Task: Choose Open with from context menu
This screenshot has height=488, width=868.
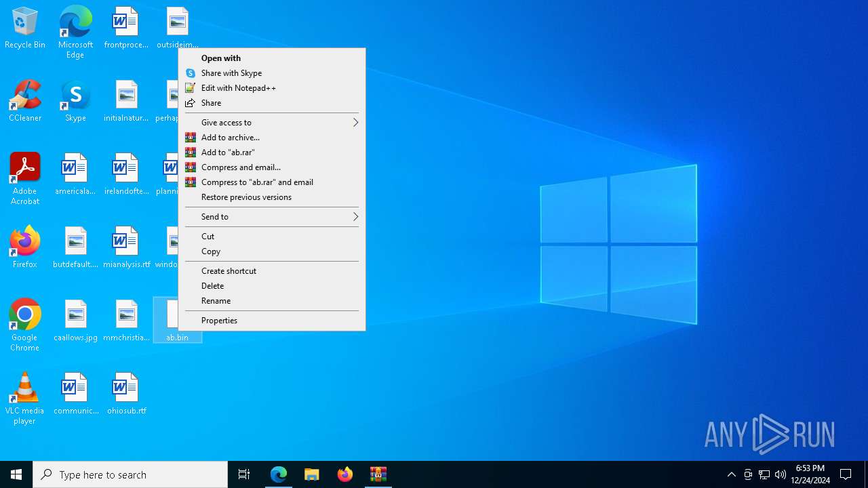Action: 271,58
